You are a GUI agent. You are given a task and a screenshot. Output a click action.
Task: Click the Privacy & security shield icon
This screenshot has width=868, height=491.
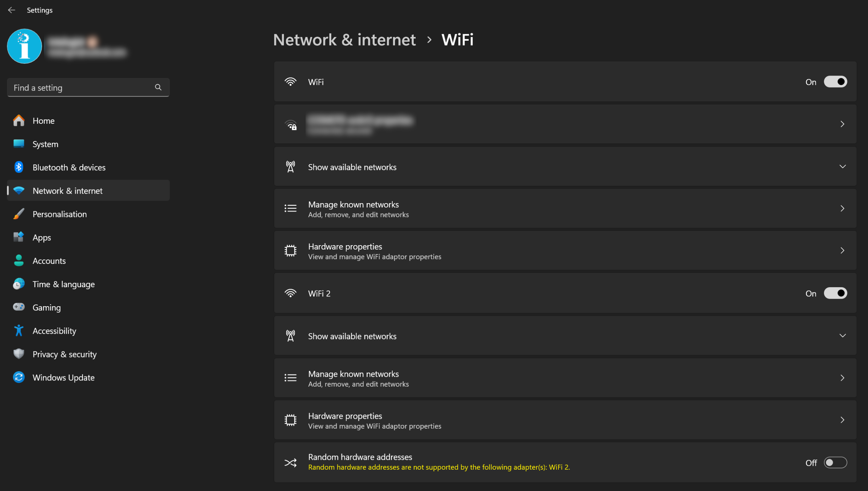pos(19,354)
